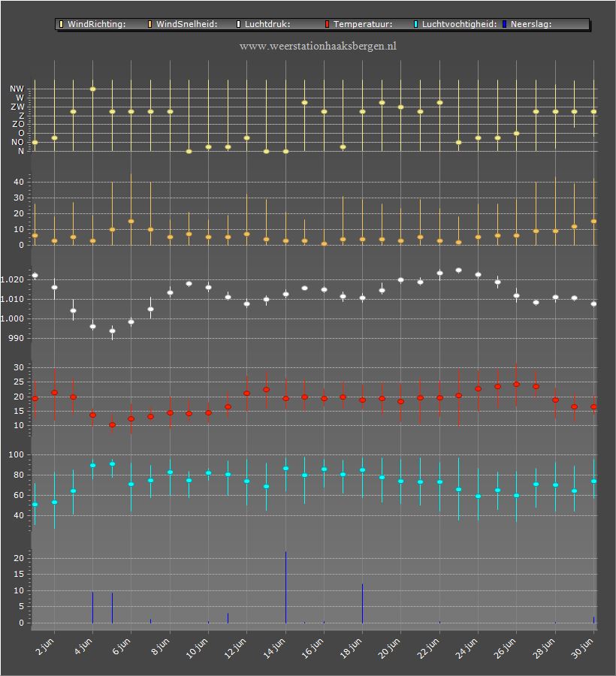Click the rainfall bar on 18 jun
The image size is (616, 676).
[363, 604]
